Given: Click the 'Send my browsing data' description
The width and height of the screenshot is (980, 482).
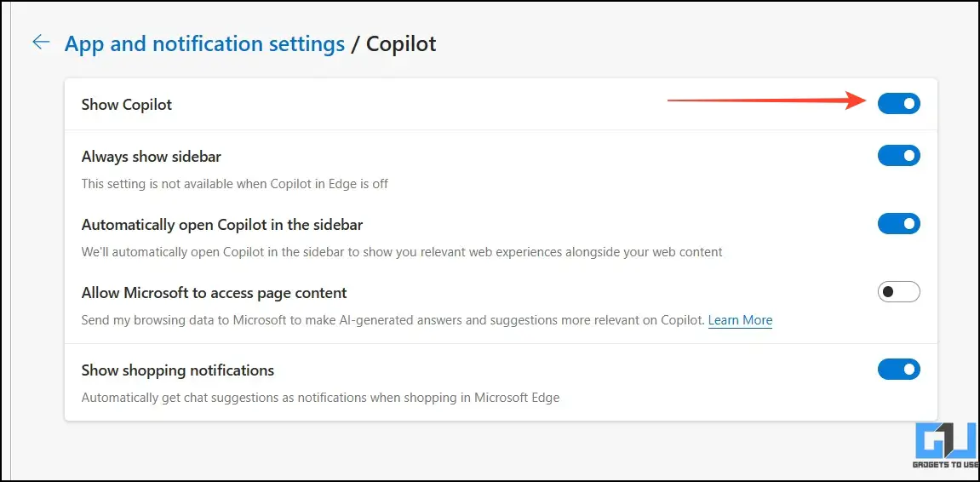Looking at the screenshot, I should pos(393,321).
